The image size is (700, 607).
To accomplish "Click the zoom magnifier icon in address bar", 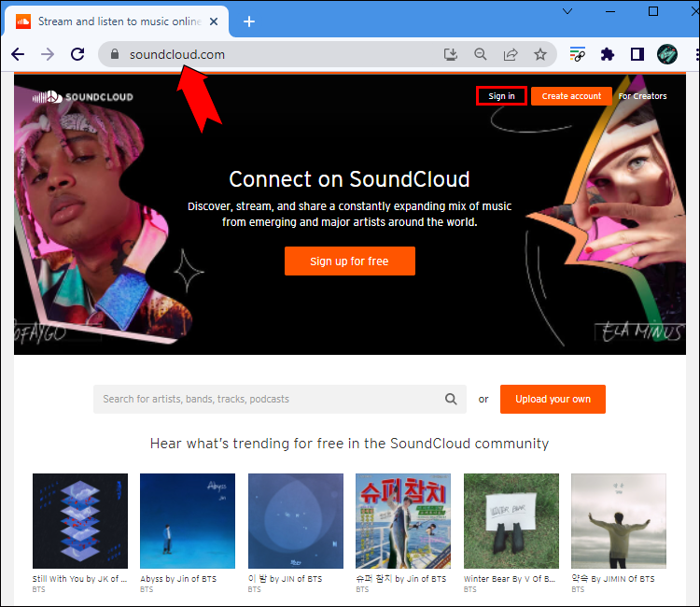I will [x=481, y=54].
